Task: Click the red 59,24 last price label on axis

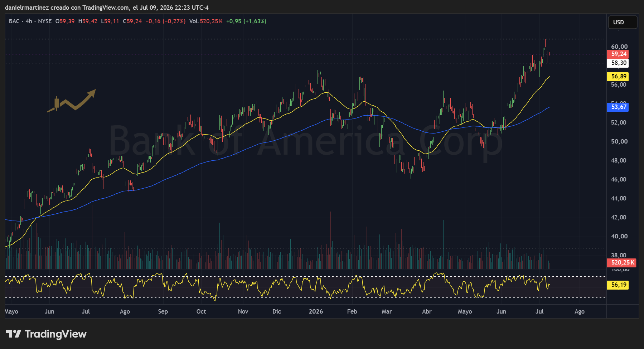Action: pos(618,54)
